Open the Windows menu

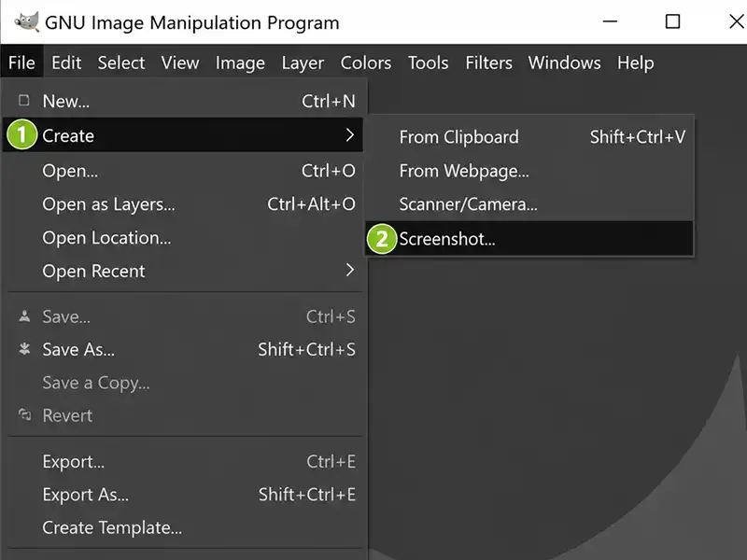coord(564,63)
